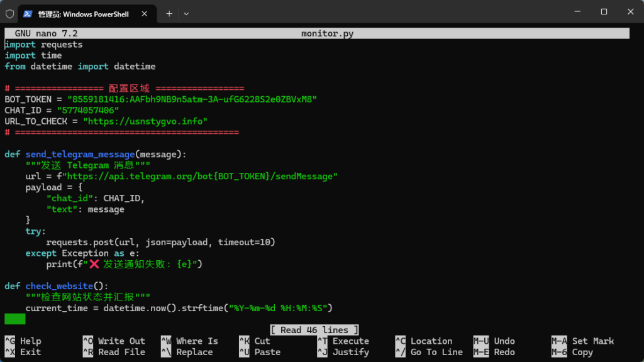Minimize the terminal window
This screenshot has height=362, width=644.
[x=575, y=11]
